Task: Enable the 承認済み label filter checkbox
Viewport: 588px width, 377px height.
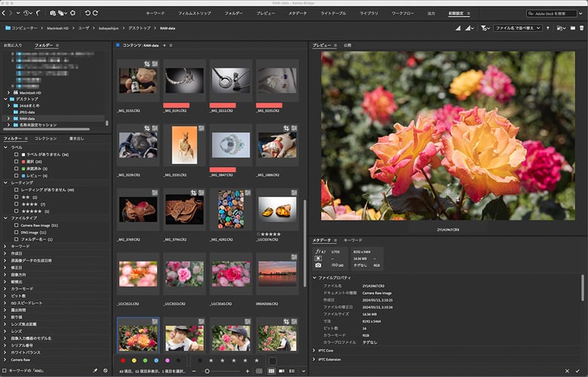Action: [x=17, y=168]
